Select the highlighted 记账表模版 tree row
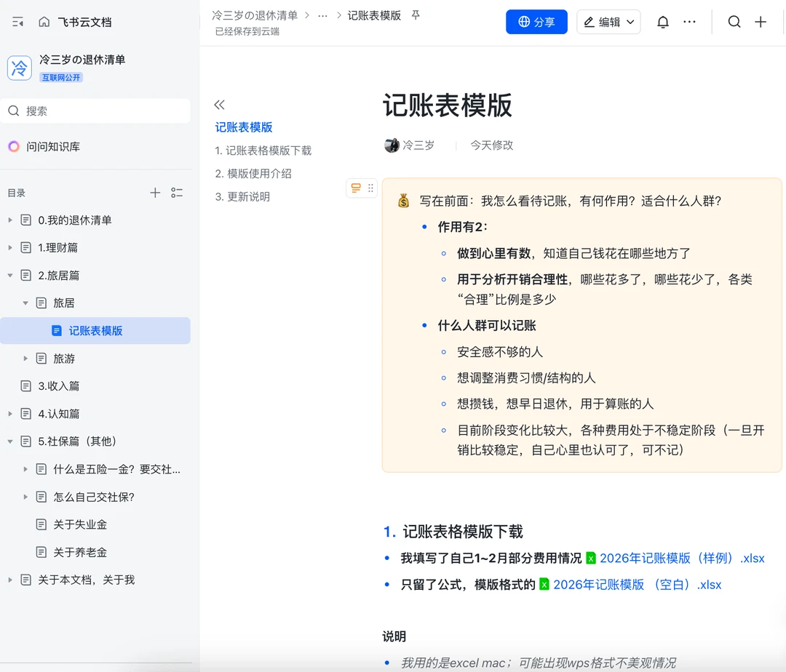Image resolution: width=786 pixels, height=672 pixels. (95, 331)
